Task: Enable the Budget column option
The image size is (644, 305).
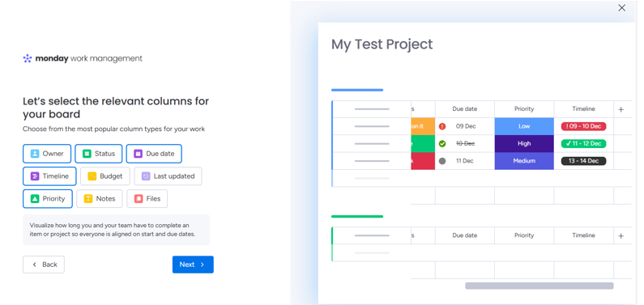Action: [x=105, y=176]
